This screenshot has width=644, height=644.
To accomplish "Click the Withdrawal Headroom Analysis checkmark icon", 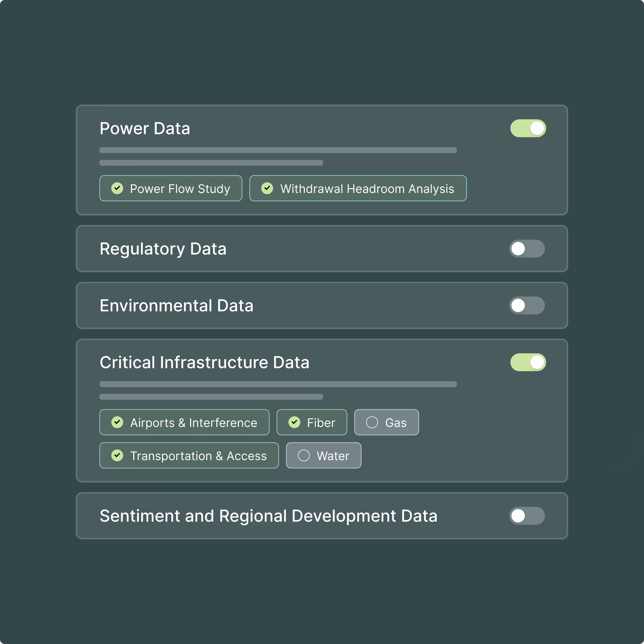I will coord(267,188).
